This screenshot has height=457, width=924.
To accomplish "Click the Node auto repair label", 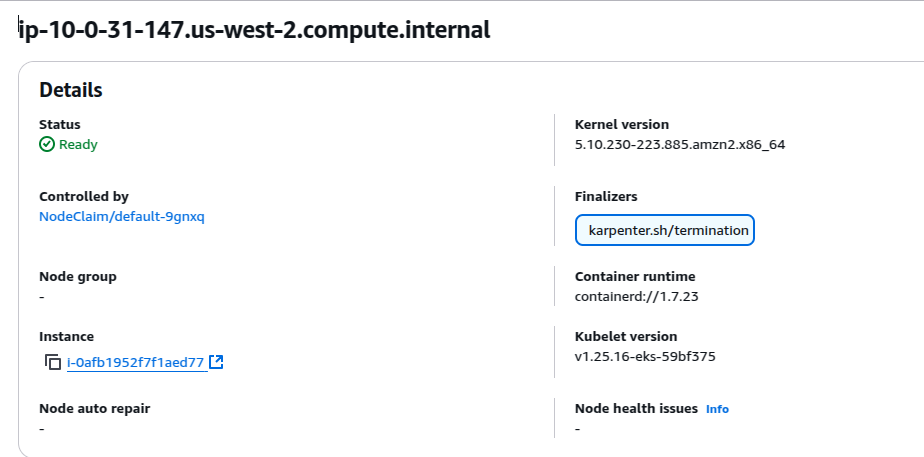I will (x=94, y=409).
